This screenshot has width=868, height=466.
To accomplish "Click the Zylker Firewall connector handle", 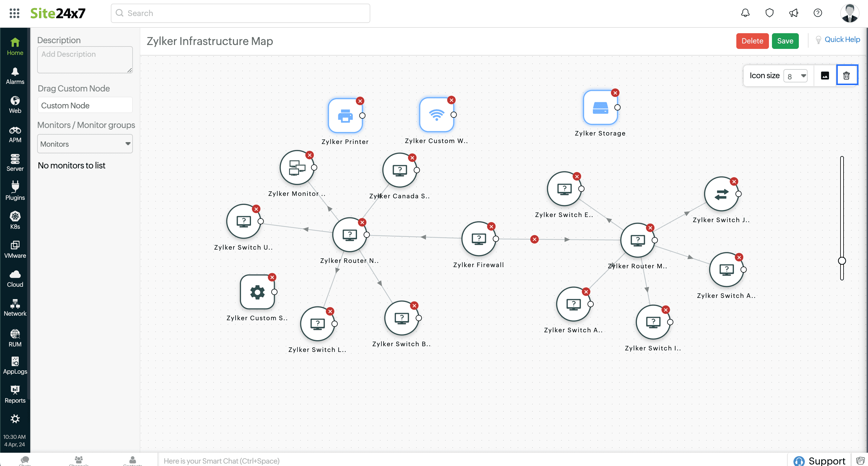I will point(496,239).
